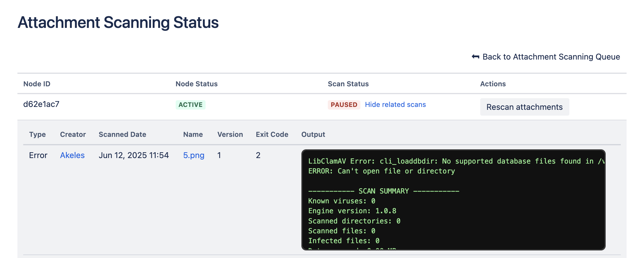Image resolution: width=644 pixels, height=258 pixels.
Task: Click the Output column header
Action: [x=313, y=135]
